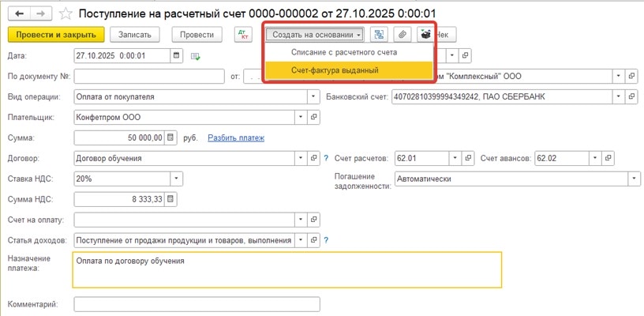The width and height of the screenshot is (644, 316).
Task: Open calculator for Сумма НДС field
Action: click(x=171, y=199)
